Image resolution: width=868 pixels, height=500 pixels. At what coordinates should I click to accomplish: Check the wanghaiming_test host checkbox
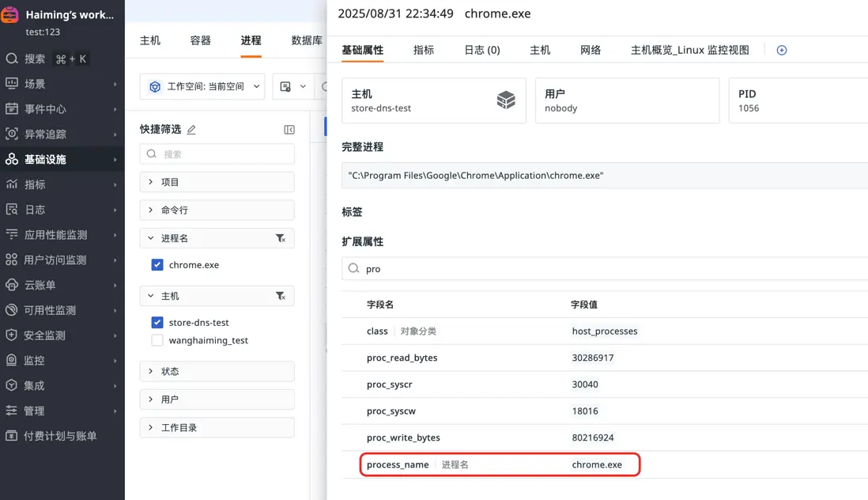157,340
